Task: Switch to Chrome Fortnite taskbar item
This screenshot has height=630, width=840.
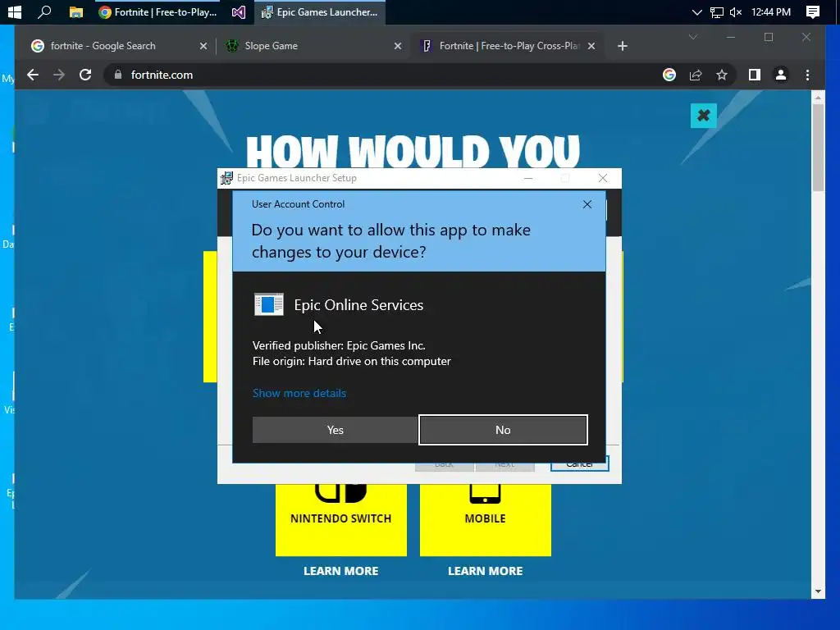Action: point(158,11)
